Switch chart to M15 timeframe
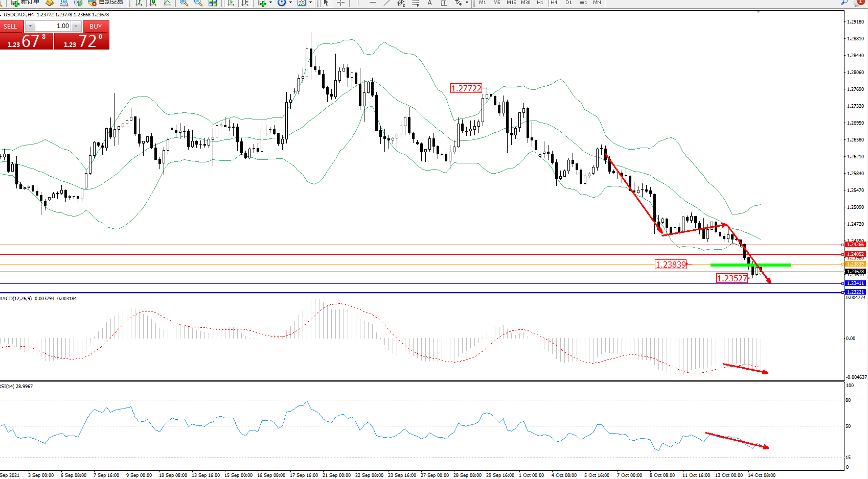The width and height of the screenshot is (868, 479). pyautogui.click(x=511, y=3)
